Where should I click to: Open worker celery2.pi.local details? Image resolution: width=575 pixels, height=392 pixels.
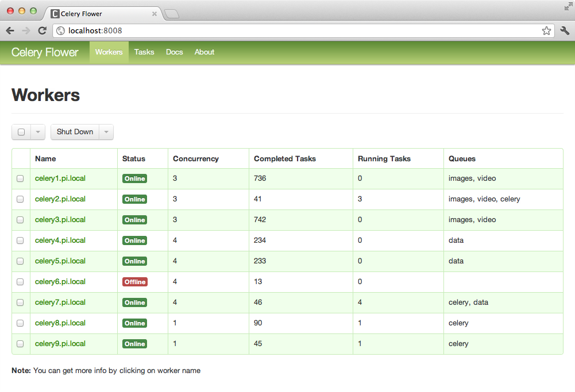coord(60,199)
